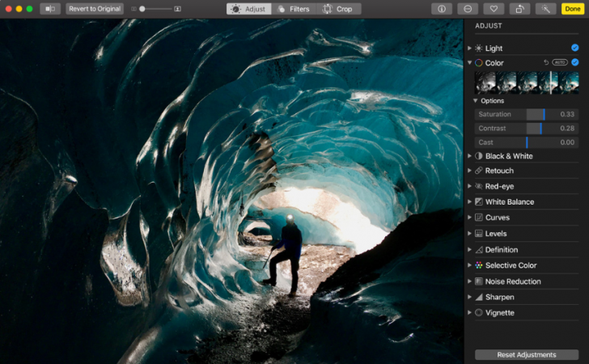The width and height of the screenshot is (589, 364).
Task: Click the Cast slider
Action: pos(526,142)
